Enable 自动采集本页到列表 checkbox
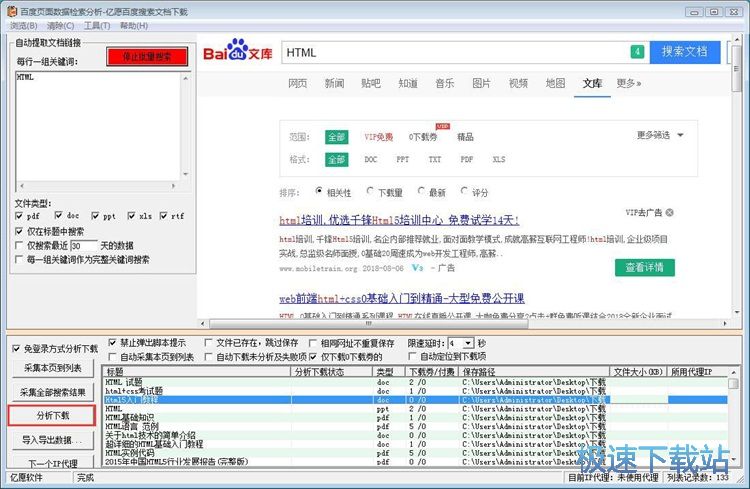This screenshot has height=489, width=750. pos(112,357)
